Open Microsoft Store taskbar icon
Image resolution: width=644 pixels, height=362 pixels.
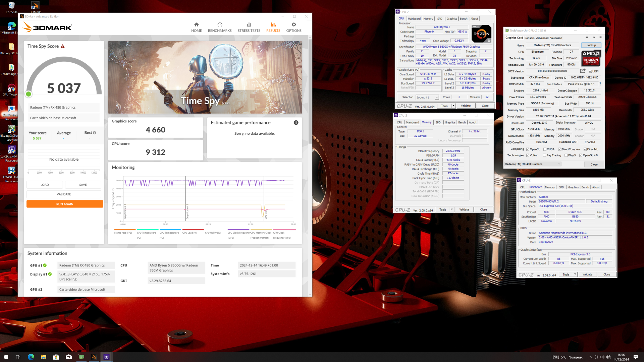(x=56, y=357)
